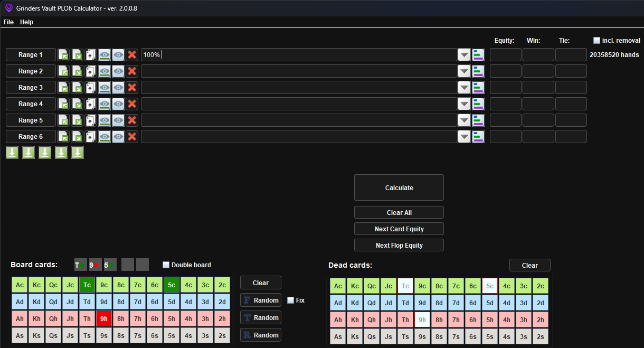Toggle the underlined eye icon for Range 2

105,71
